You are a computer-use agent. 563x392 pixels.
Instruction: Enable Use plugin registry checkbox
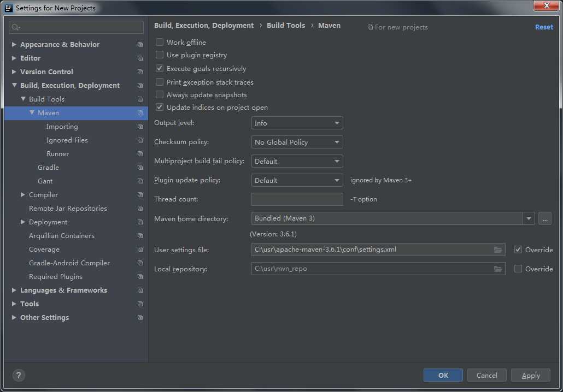pos(160,55)
